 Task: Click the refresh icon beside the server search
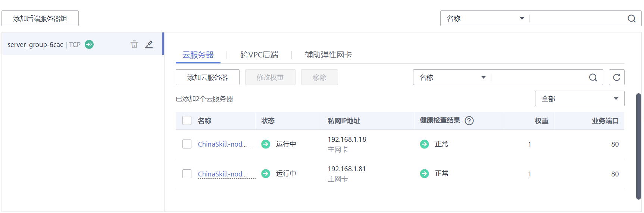coord(616,77)
